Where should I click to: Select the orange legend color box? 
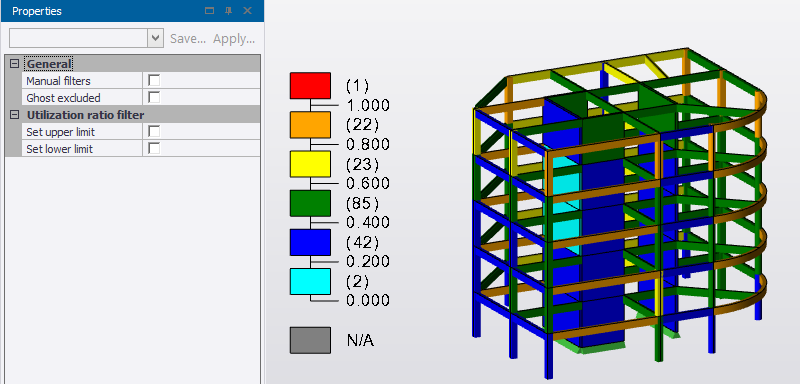click(310, 125)
